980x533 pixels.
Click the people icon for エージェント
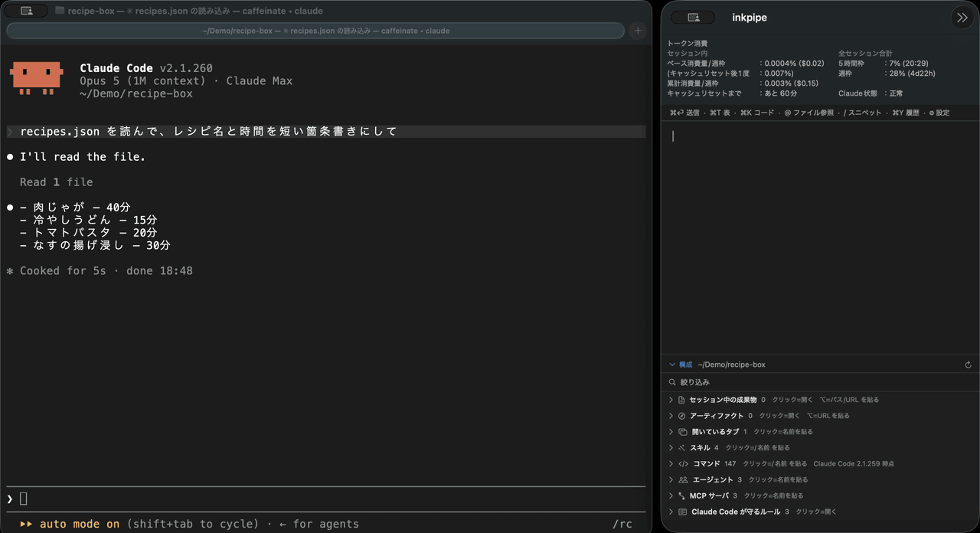683,480
